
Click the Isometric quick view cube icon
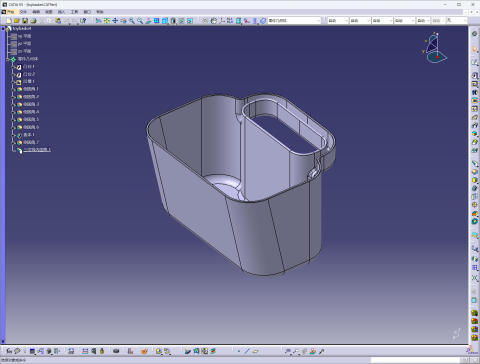pyautogui.click(x=165, y=21)
